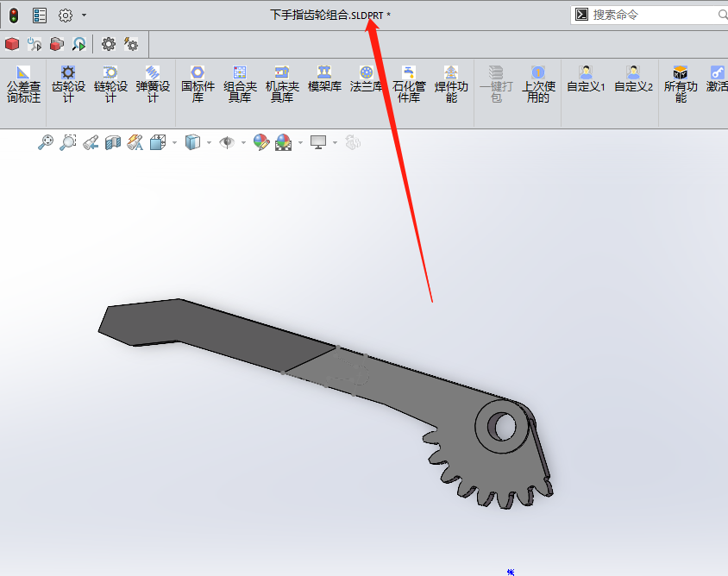The image size is (728, 576).
Task: Click View Orientation cube icon
Action: 158,142
